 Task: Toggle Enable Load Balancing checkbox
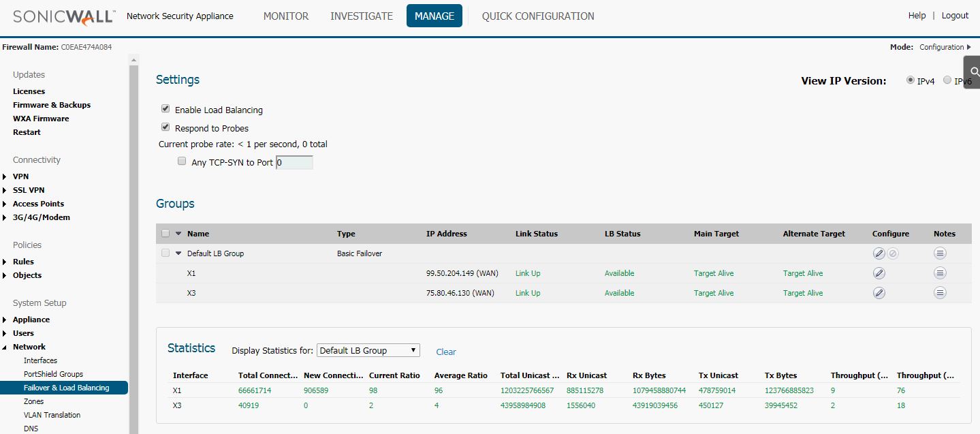pyautogui.click(x=165, y=109)
